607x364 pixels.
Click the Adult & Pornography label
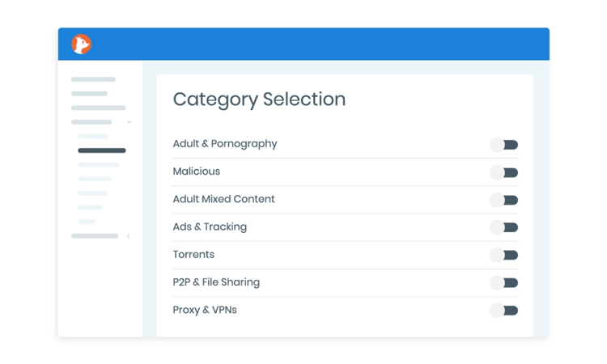(225, 144)
